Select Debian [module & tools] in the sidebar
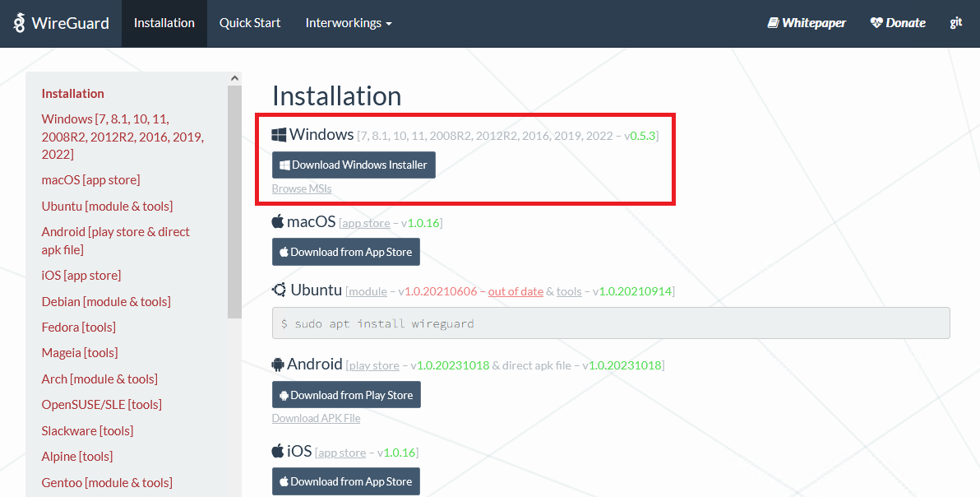 [106, 301]
